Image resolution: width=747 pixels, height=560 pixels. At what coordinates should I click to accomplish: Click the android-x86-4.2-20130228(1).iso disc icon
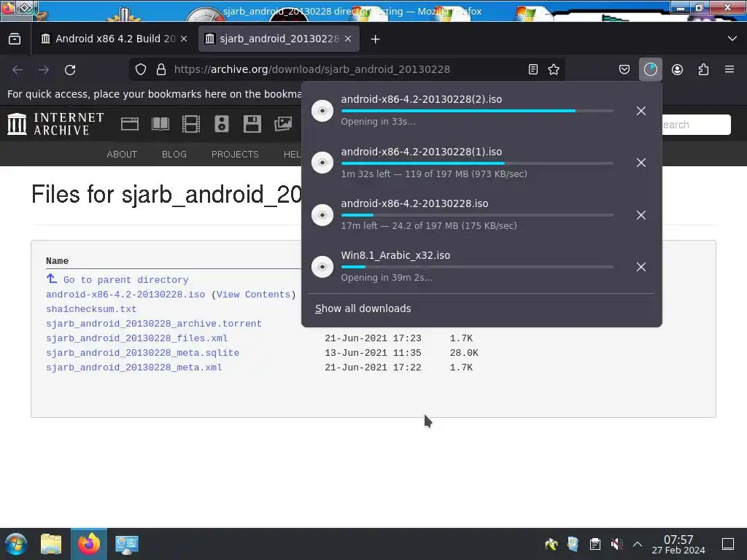322,163
